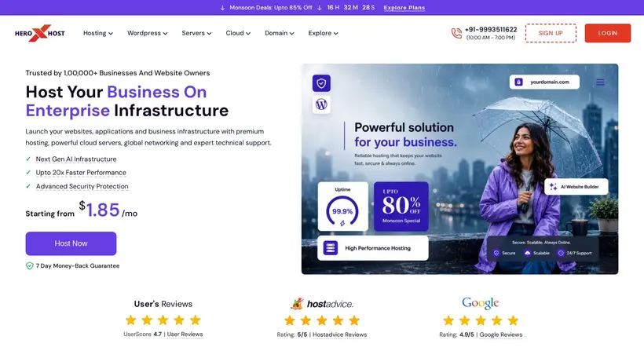Image resolution: width=644 pixels, height=362 pixels.
Task: Expand the Domain dropdown menu
Action: (280, 33)
